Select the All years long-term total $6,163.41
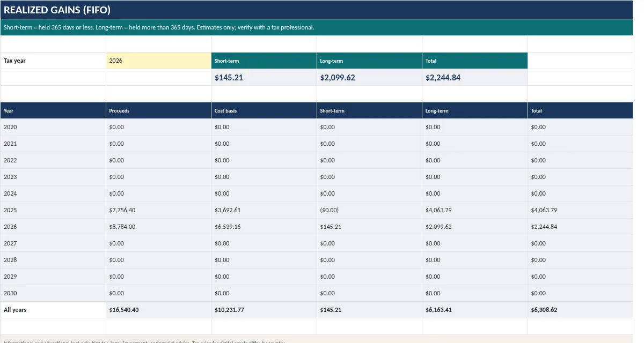The height and width of the screenshot is (343, 644). coord(475,310)
